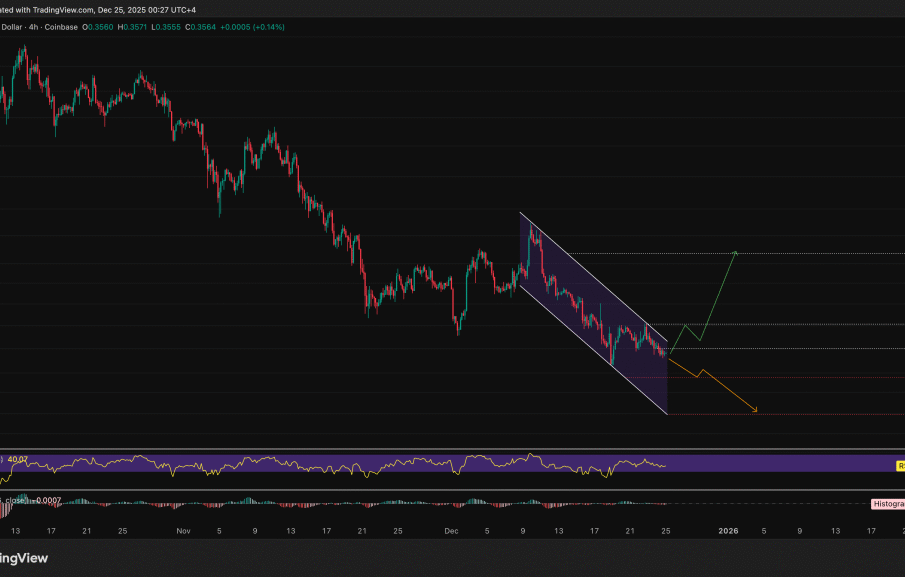Click the RSI value 40.07 label
The width and height of the screenshot is (905, 577).
[x=18, y=459]
